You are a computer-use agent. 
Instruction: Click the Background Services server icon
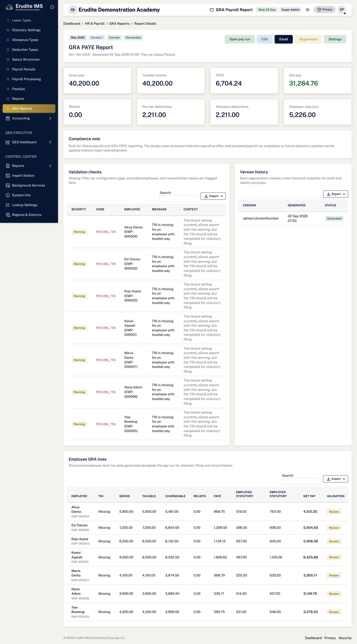click(8, 185)
